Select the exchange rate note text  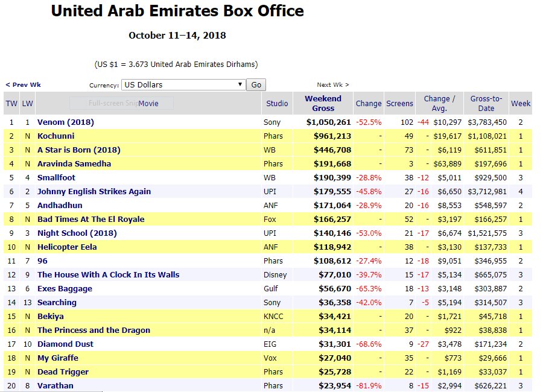click(176, 65)
